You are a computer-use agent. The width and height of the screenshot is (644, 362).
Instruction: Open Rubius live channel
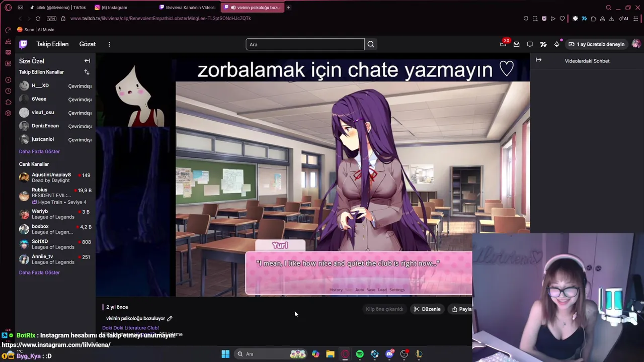point(55,196)
